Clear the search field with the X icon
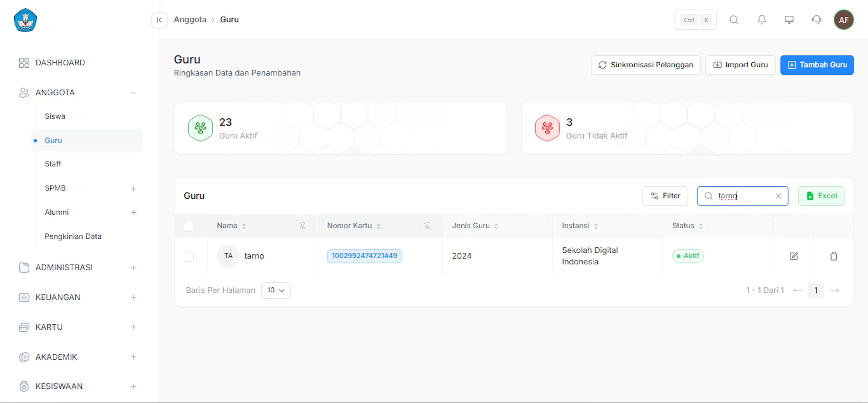 coord(778,196)
